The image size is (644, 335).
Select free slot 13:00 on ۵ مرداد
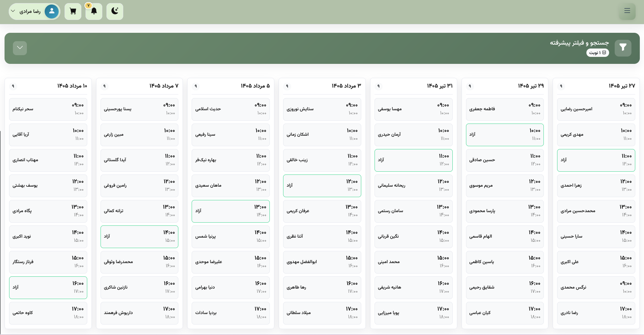pyautogui.click(x=231, y=211)
